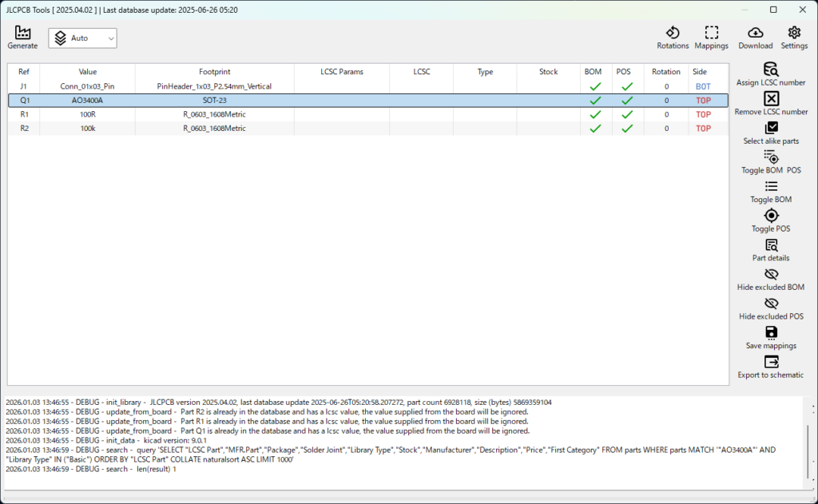This screenshot has height=504, width=818.
Task: Toggle the BOM checkmark for R2
Action: [594, 129]
